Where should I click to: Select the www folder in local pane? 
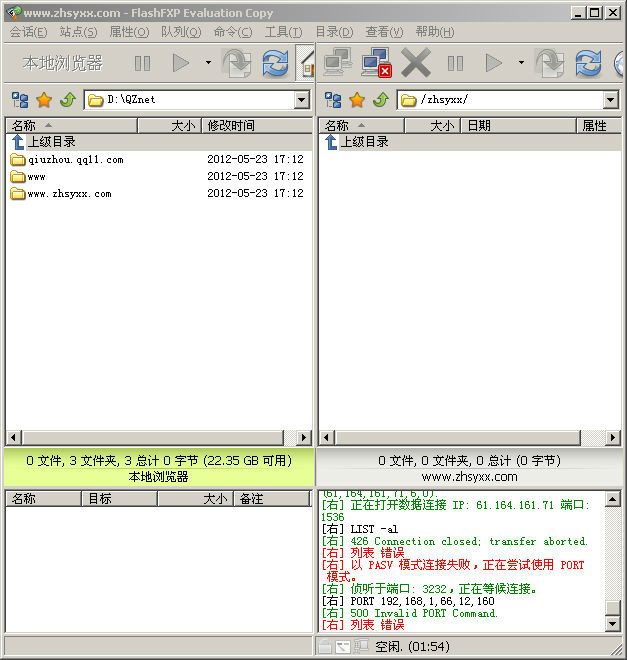[x=28, y=176]
